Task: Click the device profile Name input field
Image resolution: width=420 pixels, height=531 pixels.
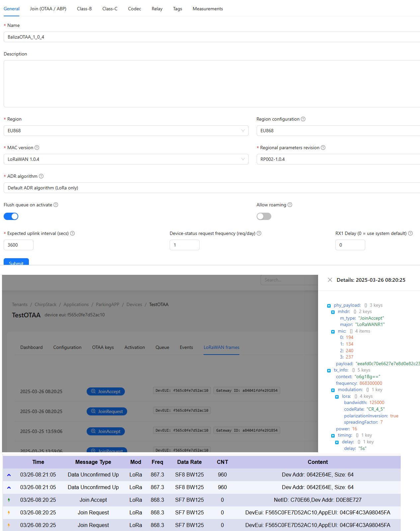Action: click(211, 37)
